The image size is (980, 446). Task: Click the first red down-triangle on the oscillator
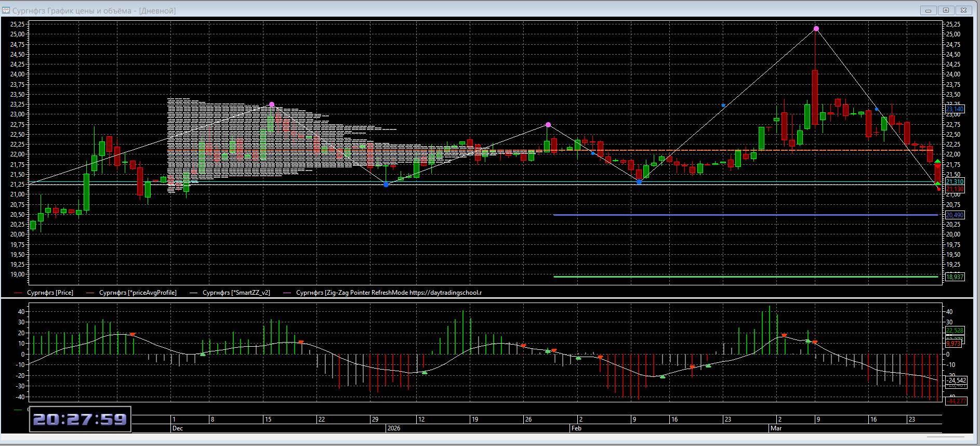(x=133, y=334)
